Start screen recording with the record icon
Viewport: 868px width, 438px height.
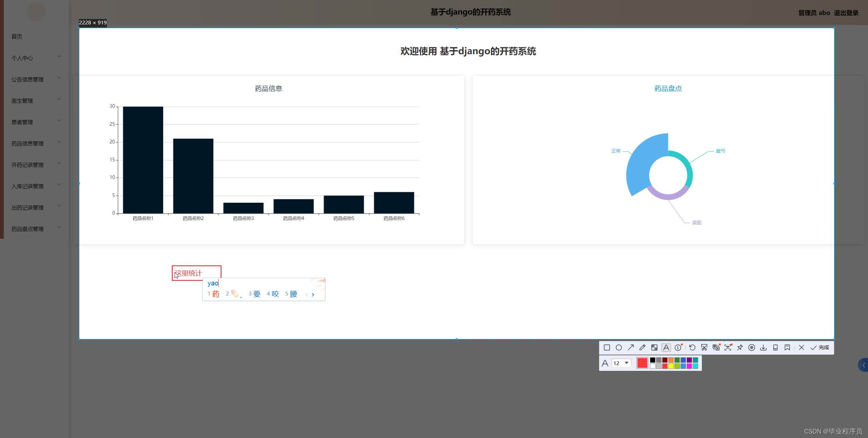tap(752, 347)
